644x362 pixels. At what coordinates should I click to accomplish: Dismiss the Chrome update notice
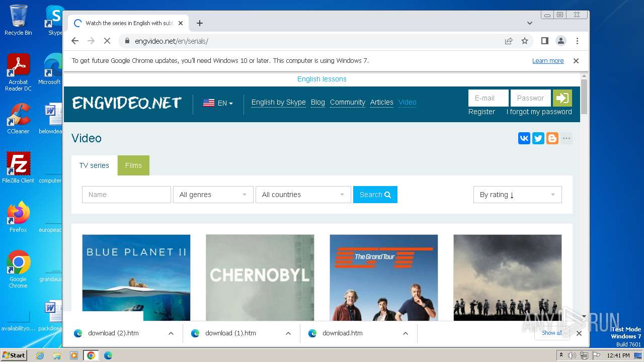(576, 61)
